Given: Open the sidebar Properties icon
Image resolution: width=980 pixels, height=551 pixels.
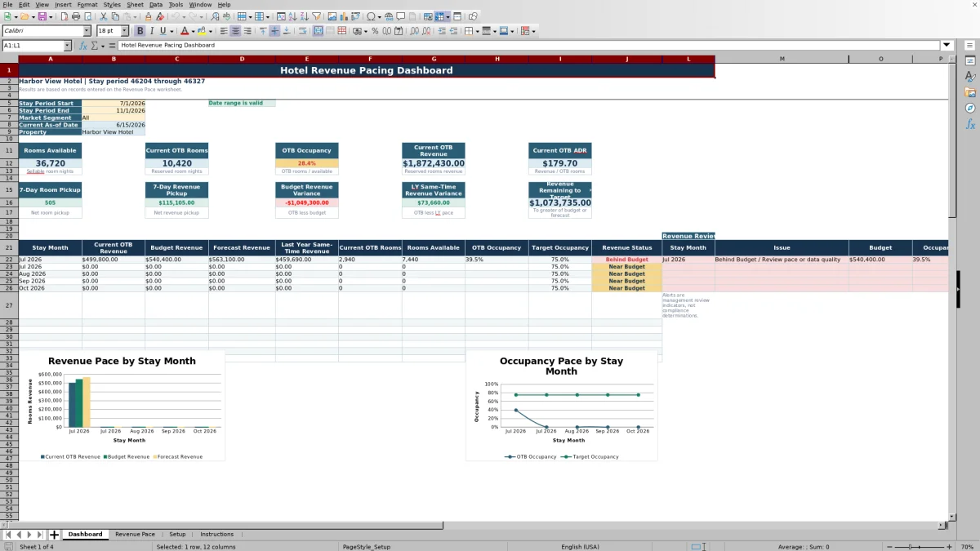Looking at the screenshot, I should click(970, 60).
